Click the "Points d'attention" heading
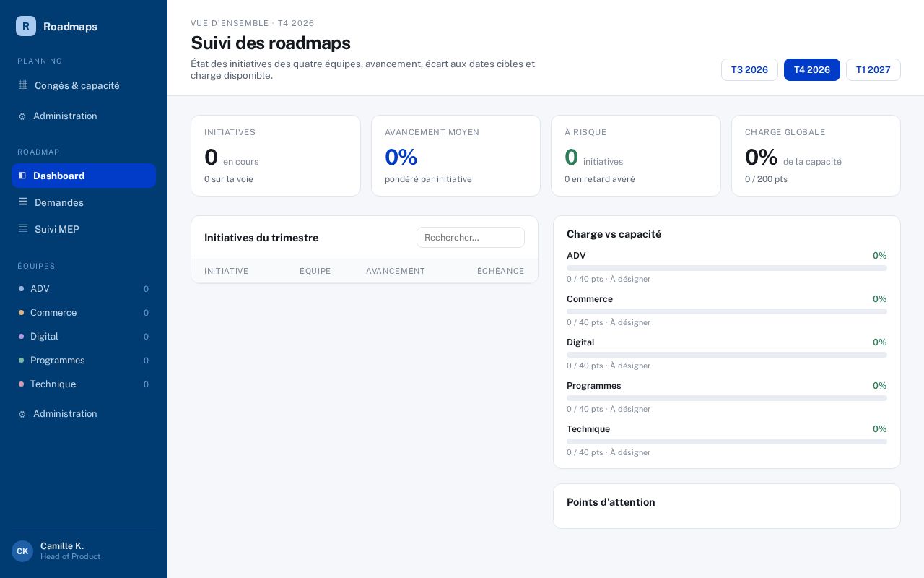Viewport: 924px width, 578px height. tap(611, 502)
